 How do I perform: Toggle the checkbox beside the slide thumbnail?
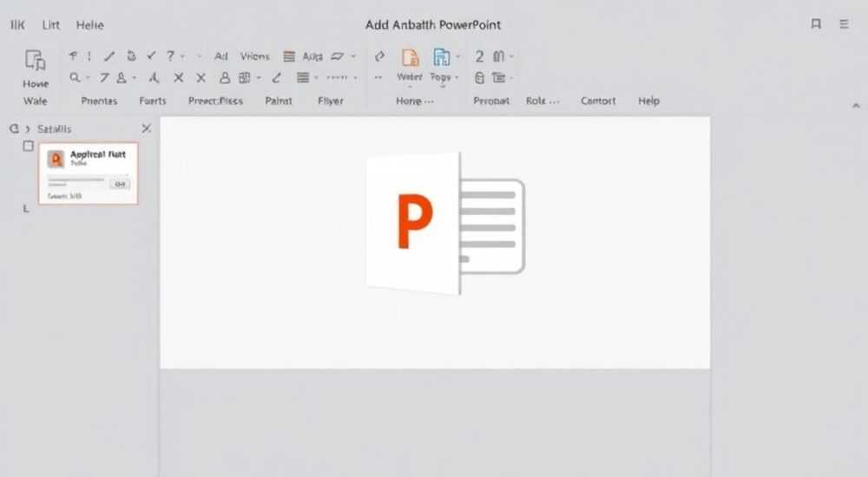click(29, 146)
